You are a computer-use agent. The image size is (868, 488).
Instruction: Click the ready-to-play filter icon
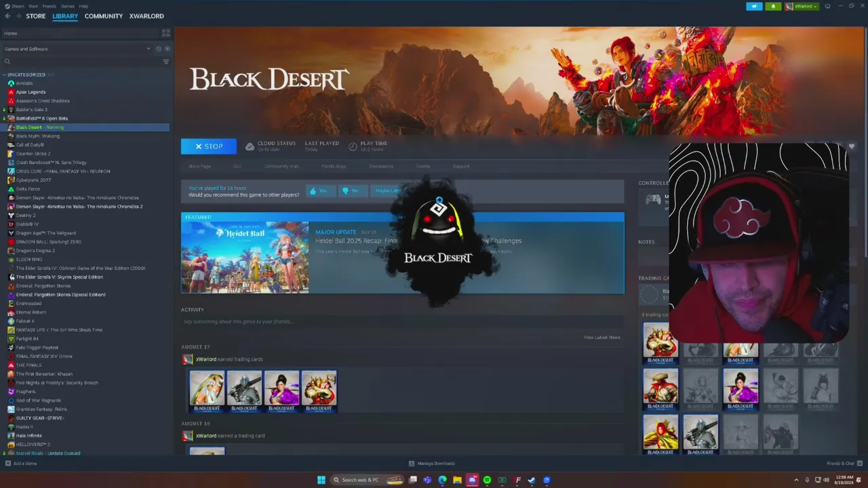[x=167, y=49]
